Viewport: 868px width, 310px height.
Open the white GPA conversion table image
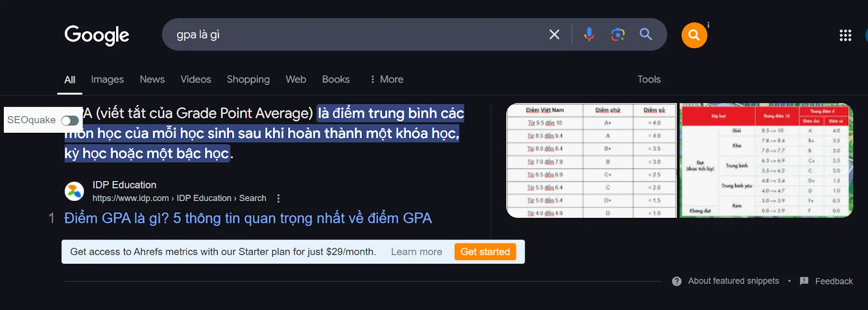coord(591,161)
